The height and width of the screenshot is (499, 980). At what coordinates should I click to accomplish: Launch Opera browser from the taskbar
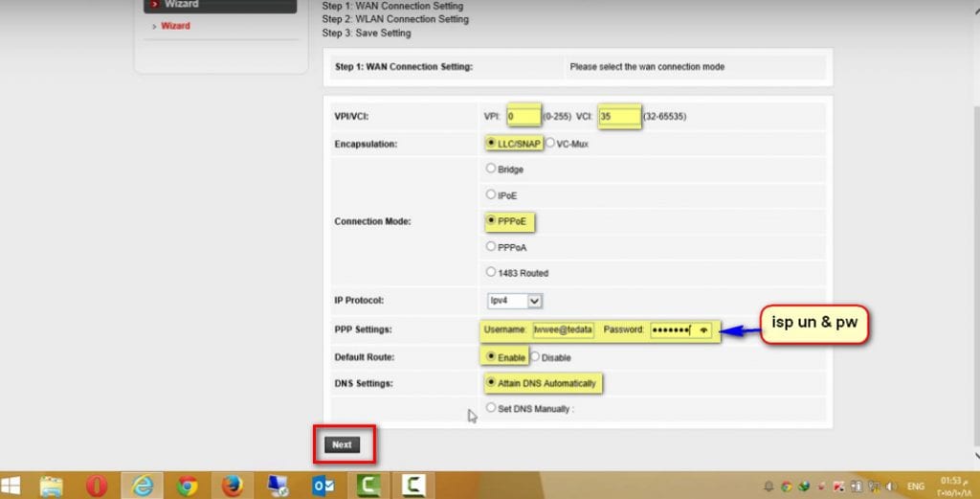(x=97, y=486)
